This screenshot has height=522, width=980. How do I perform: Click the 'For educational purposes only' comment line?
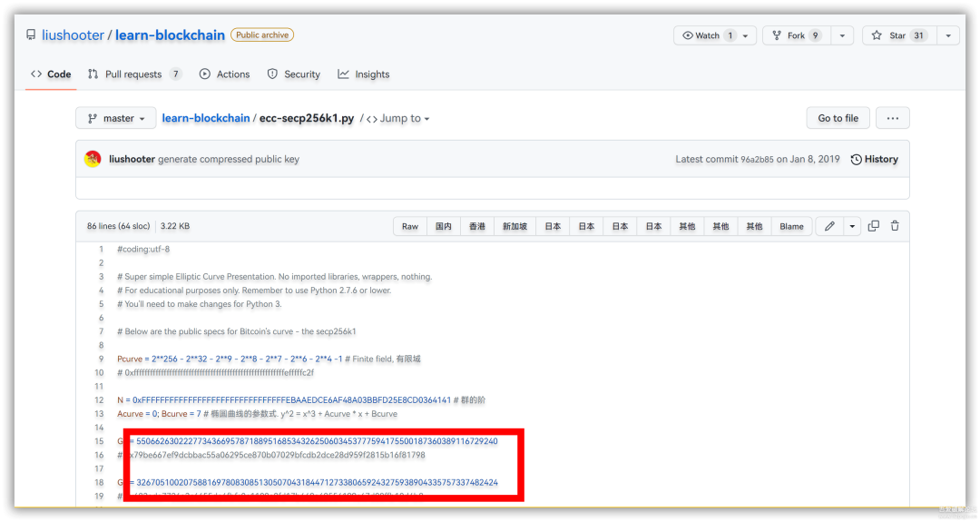click(254, 291)
